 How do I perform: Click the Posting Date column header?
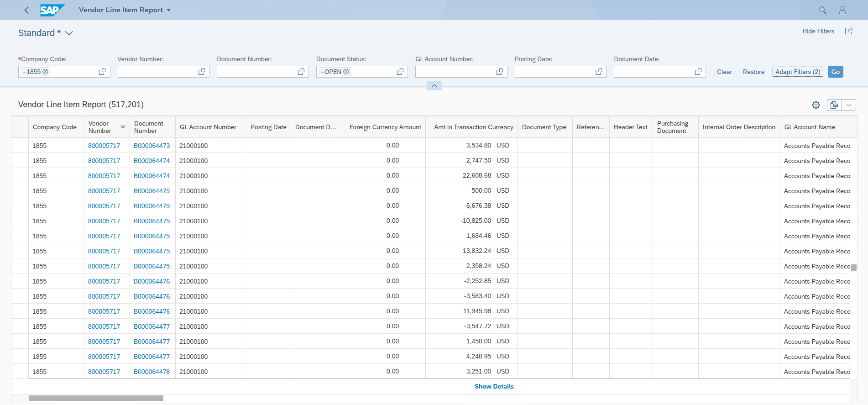[268, 127]
